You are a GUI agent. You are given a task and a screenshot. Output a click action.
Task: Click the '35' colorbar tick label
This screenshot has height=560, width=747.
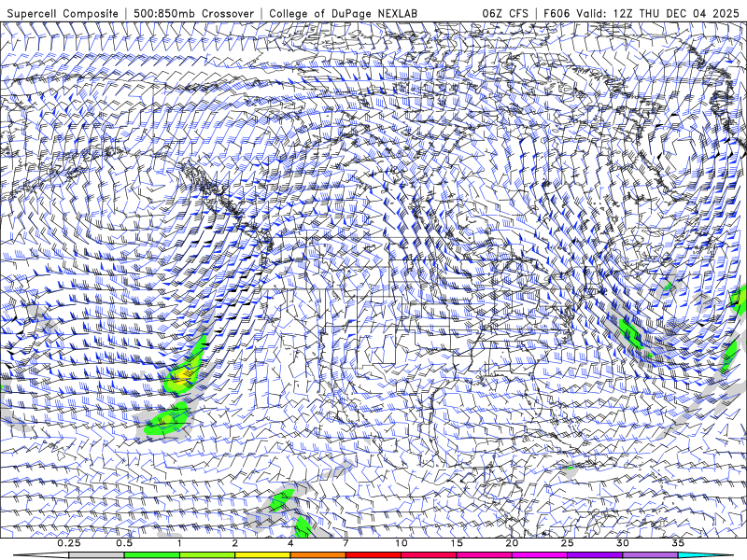678,543
